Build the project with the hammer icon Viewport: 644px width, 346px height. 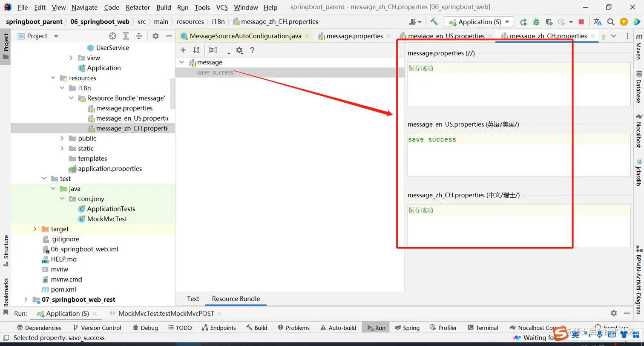click(434, 22)
